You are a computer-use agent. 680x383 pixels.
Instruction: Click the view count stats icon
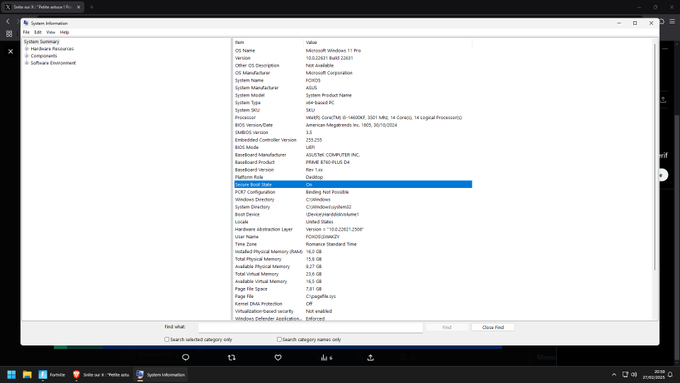pyautogui.click(x=326, y=357)
